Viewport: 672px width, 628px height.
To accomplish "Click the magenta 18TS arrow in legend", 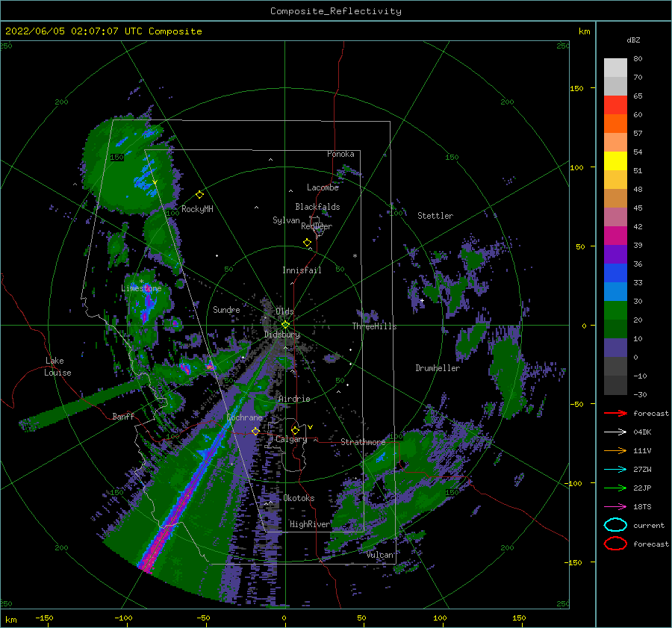I will 615,507.
